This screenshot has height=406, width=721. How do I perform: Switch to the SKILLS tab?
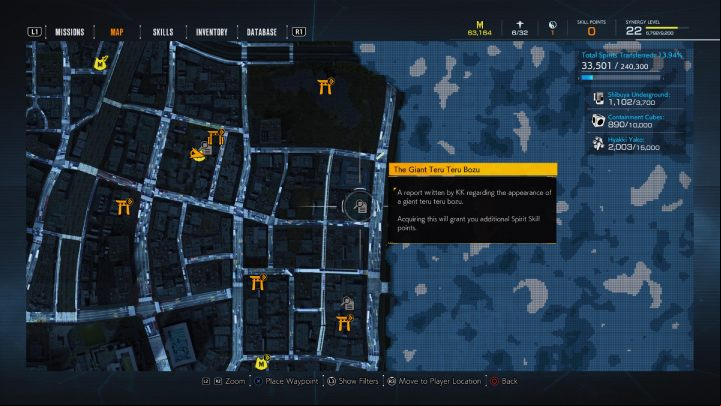(163, 32)
